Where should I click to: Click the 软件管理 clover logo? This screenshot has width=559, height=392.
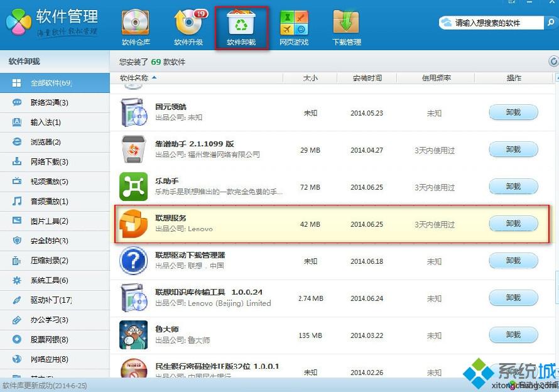click(x=19, y=21)
